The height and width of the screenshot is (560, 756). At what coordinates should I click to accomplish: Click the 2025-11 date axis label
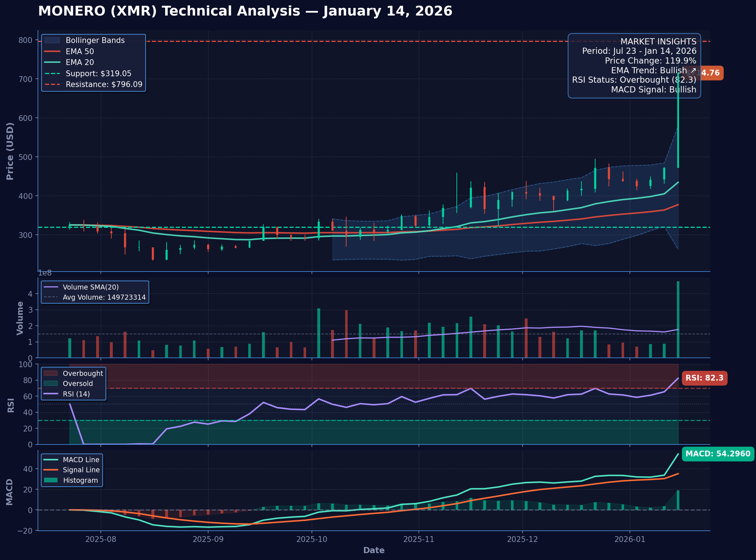(418, 539)
